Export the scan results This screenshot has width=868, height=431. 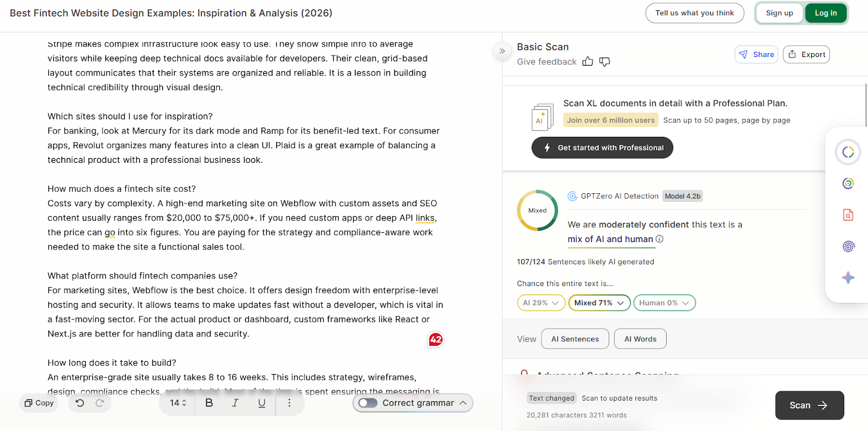(806, 54)
